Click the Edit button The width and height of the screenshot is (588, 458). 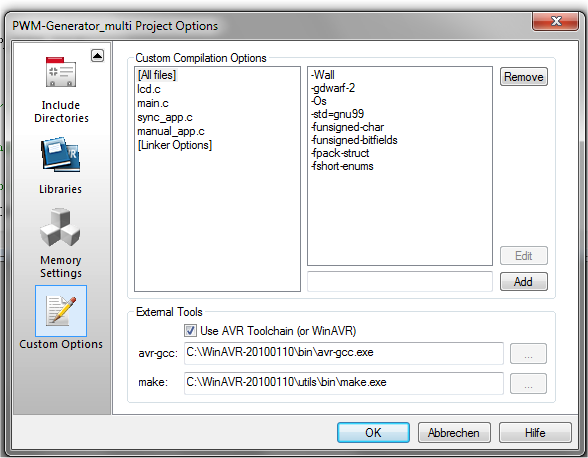(x=524, y=256)
